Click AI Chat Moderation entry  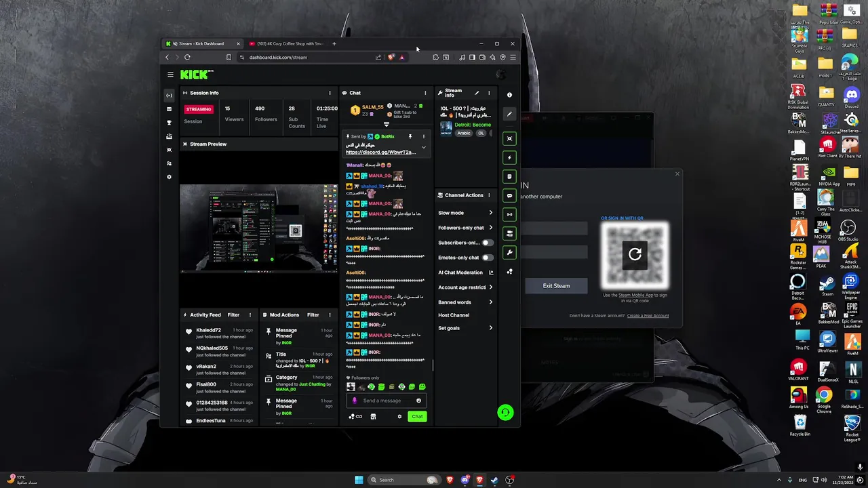[x=460, y=272]
